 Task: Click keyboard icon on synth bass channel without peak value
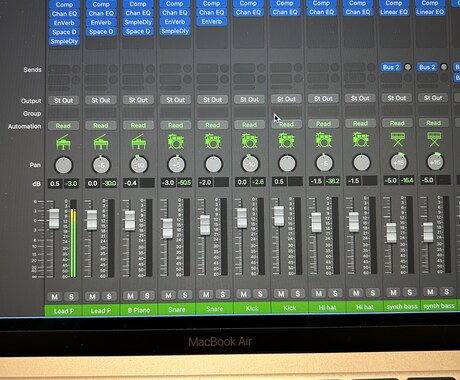tap(434, 139)
